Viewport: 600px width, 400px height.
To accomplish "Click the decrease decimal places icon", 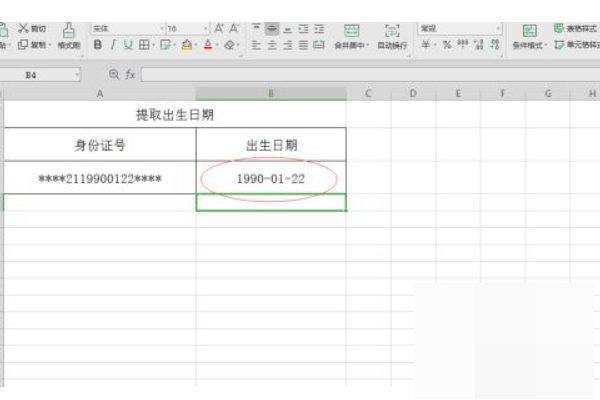I will 495,45.
